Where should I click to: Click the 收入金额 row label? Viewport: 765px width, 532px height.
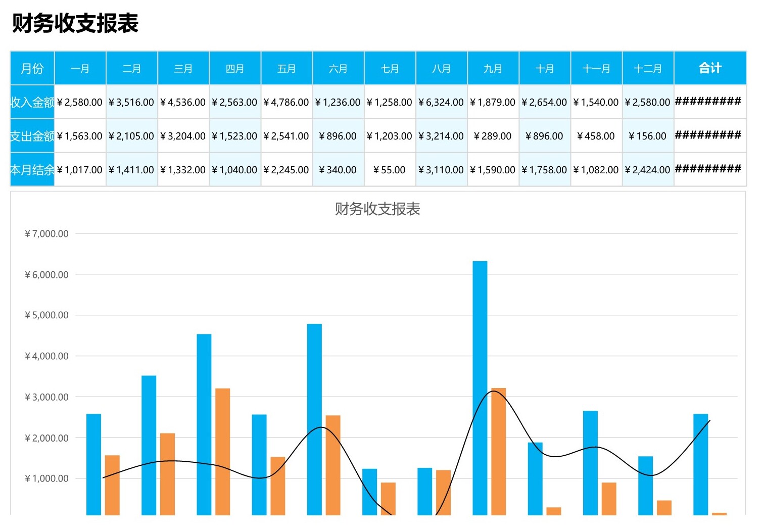[32, 102]
